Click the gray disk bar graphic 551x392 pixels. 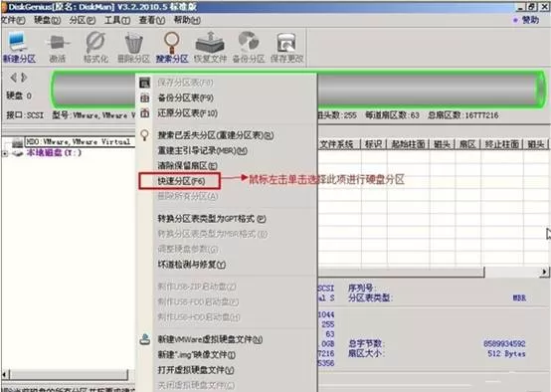[298, 90]
